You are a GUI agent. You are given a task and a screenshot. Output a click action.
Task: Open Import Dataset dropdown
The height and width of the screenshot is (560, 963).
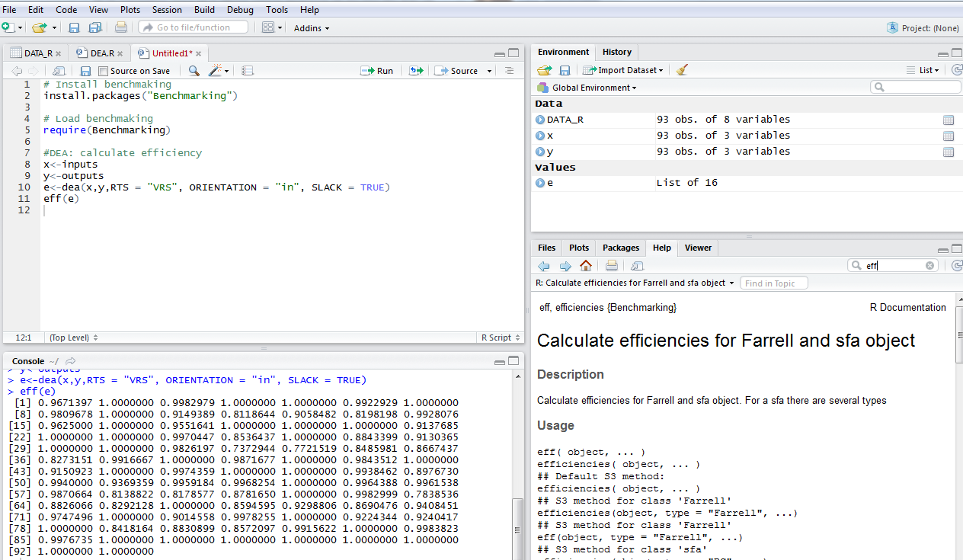tap(623, 70)
